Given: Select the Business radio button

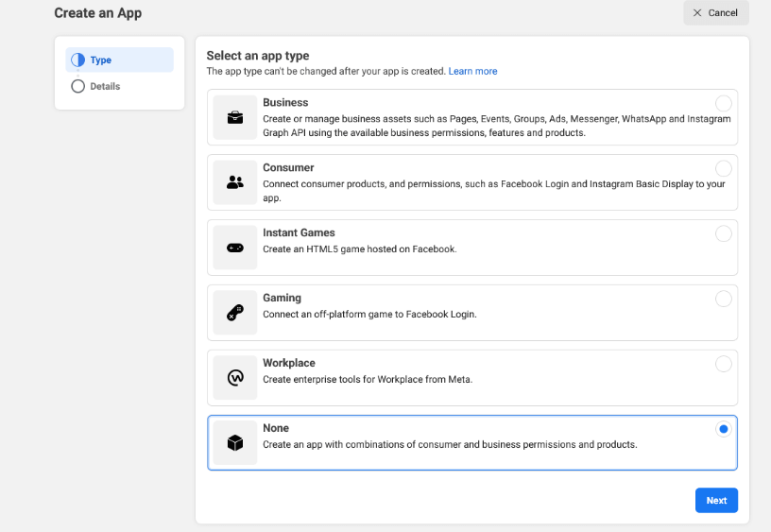Looking at the screenshot, I should tap(723, 103).
